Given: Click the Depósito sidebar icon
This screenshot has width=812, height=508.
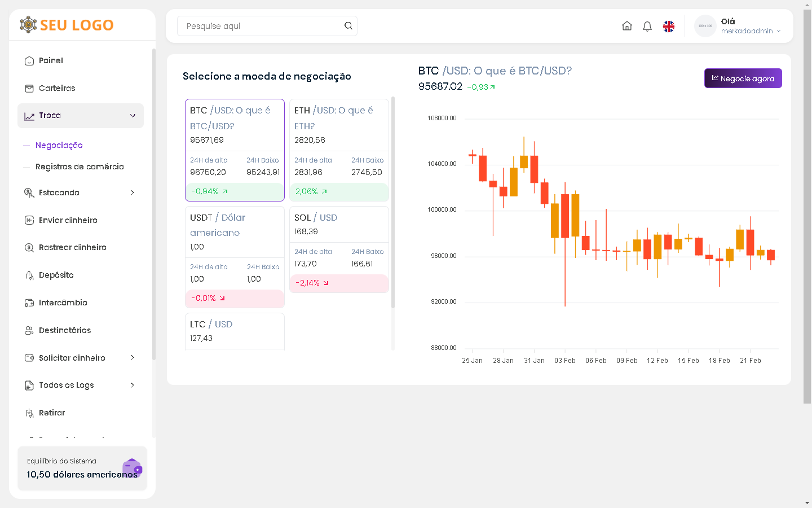Looking at the screenshot, I should point(29,275).
